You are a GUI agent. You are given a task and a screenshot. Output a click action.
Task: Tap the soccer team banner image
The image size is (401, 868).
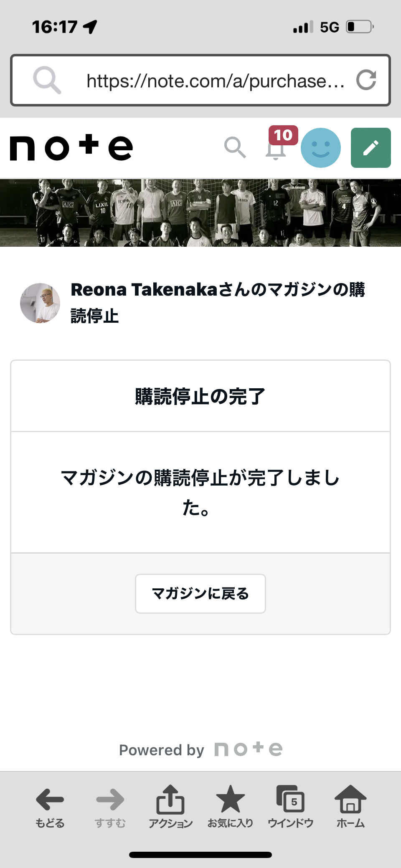[200, 213]
